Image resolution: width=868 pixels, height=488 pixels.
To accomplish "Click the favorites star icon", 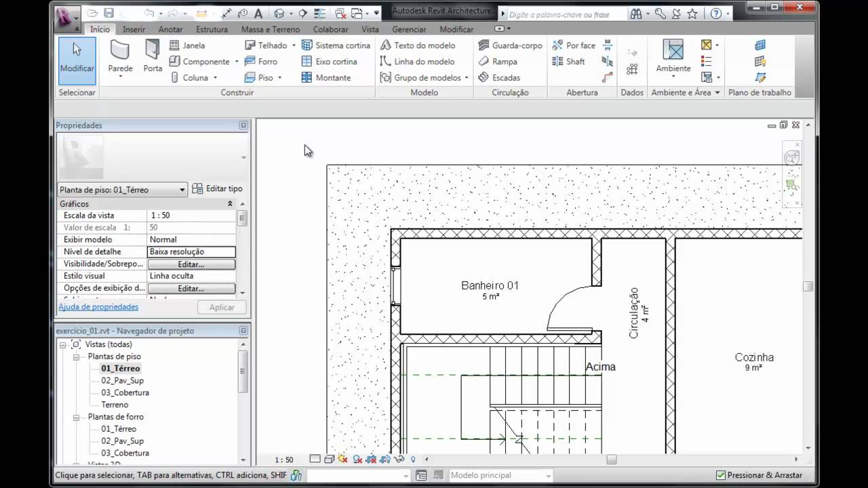I will (692, 14).
